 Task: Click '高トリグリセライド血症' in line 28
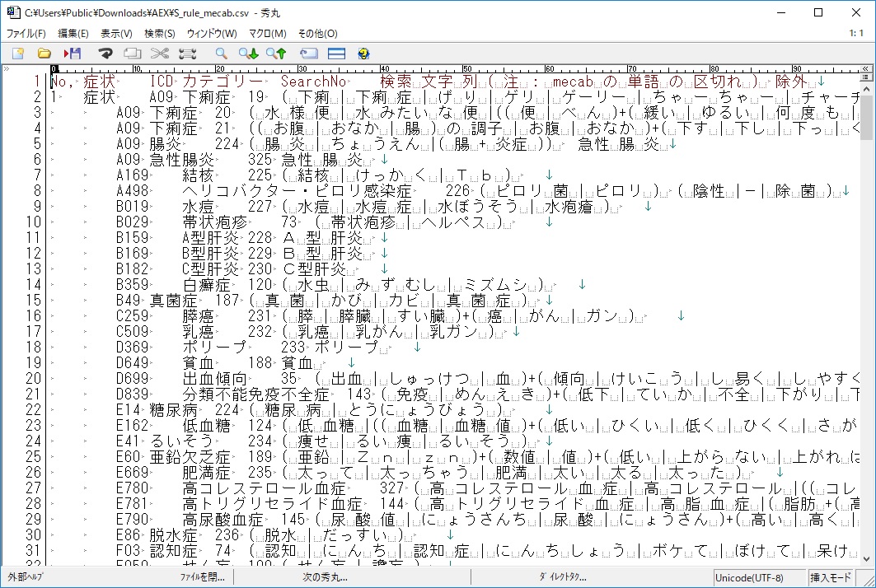(272, 504)
